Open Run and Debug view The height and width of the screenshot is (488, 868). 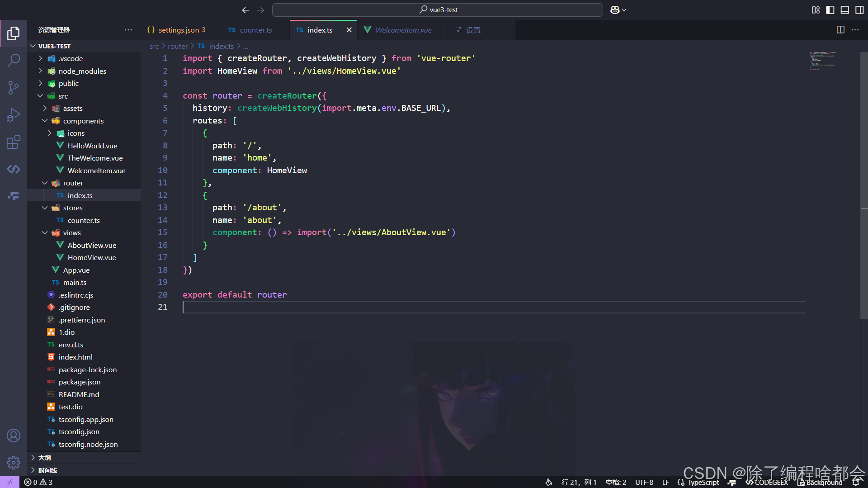[14, 115]
